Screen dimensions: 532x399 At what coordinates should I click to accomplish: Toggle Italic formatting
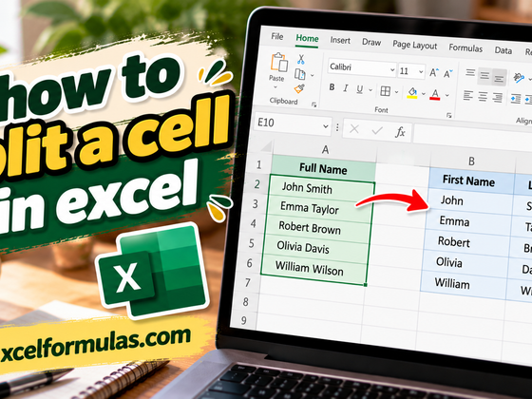(346, 88)
